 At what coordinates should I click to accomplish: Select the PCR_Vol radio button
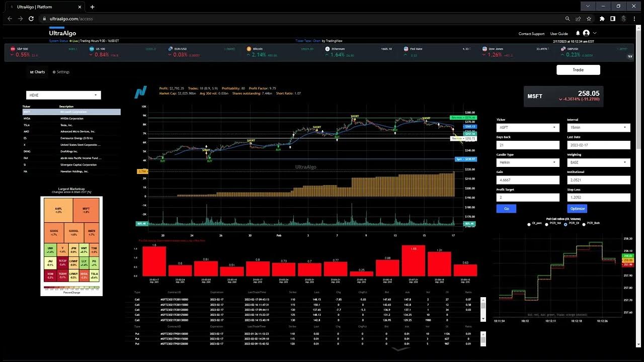point(547,224)
